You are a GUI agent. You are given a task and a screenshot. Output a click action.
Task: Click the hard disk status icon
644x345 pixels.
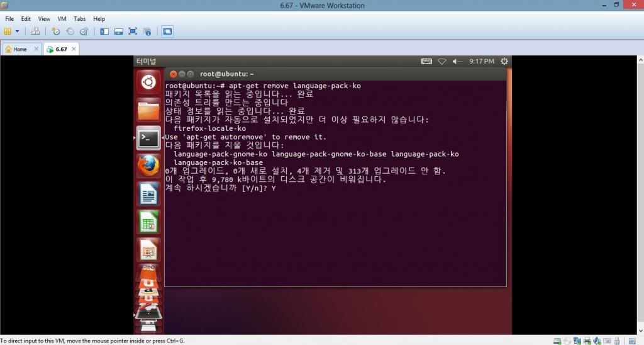tap(557, 341)
